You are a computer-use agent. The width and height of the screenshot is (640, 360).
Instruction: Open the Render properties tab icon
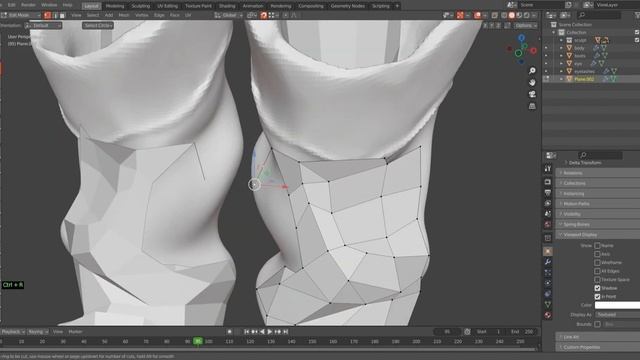pos(548,182)
